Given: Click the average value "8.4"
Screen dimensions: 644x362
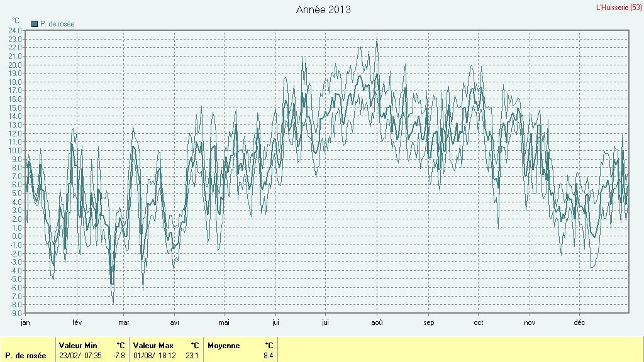Looking at the screenshot, I should click(268, 356).
